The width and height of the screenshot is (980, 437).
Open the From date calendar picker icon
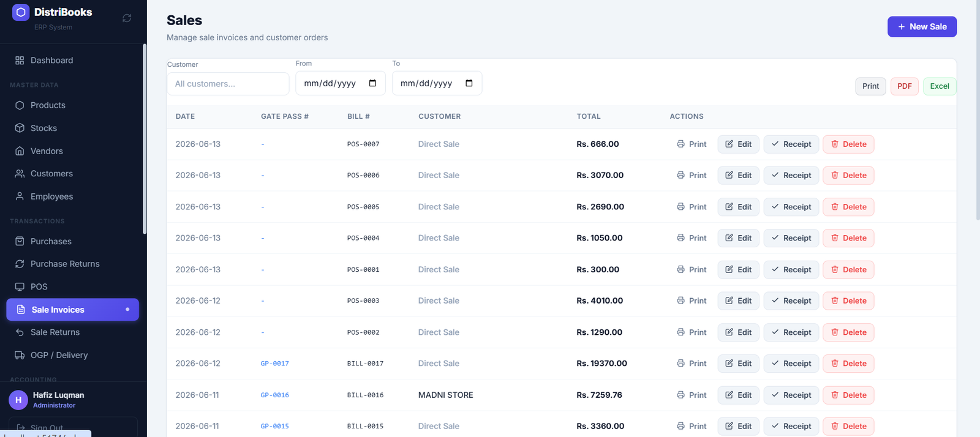tap(372, 83)
